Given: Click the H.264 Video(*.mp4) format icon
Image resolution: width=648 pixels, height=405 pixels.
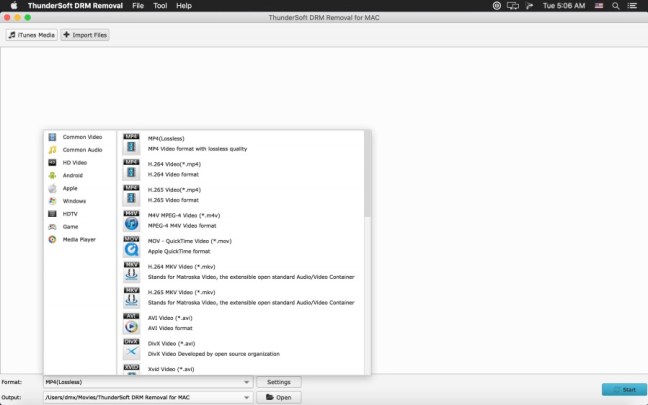Looking at the screenshot, I should [131, 169].
